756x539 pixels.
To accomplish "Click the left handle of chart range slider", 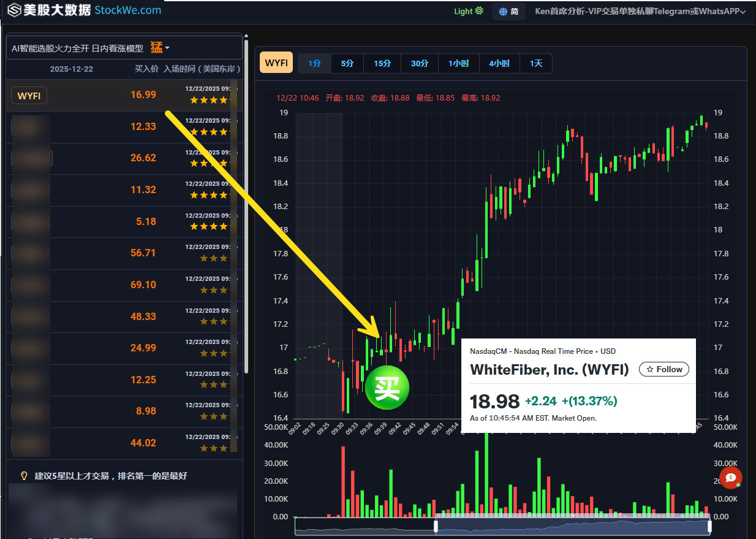I will point(436,526).
